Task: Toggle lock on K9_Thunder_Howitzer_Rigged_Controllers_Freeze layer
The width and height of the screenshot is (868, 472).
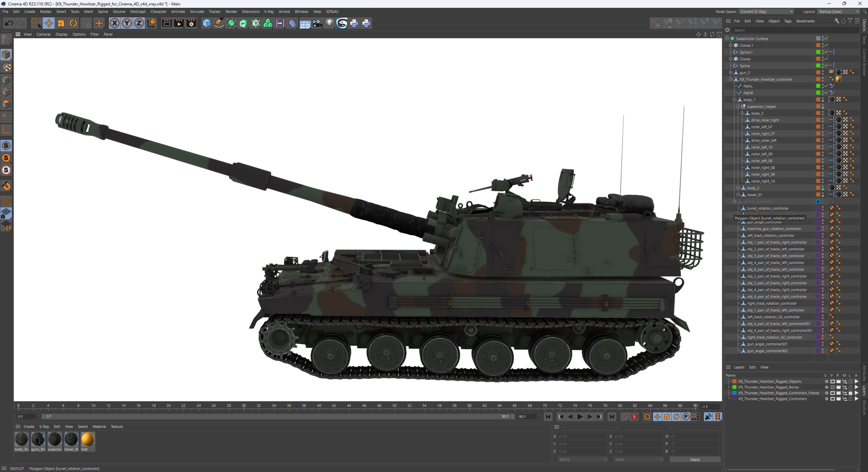Action: pos(850,393)
